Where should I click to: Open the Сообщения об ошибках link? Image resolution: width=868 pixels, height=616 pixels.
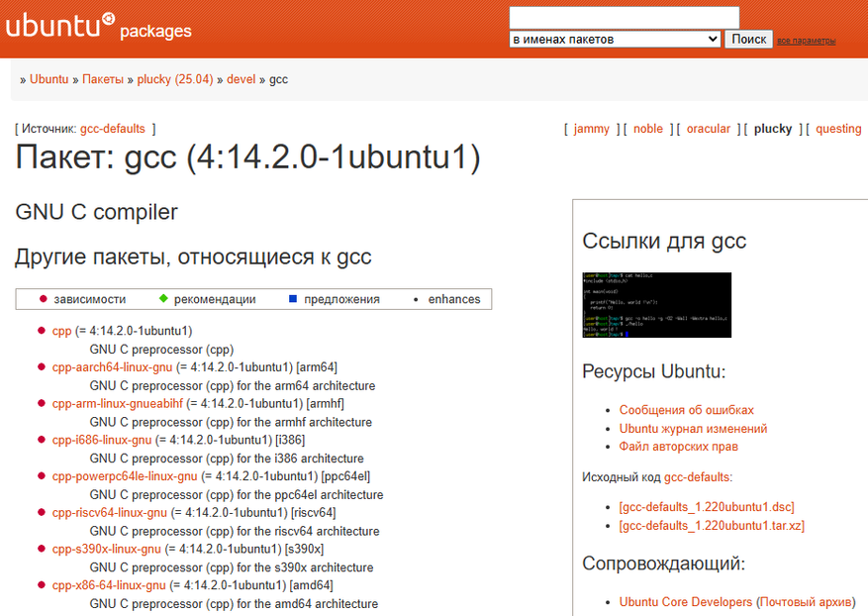[x=687, y=410]
